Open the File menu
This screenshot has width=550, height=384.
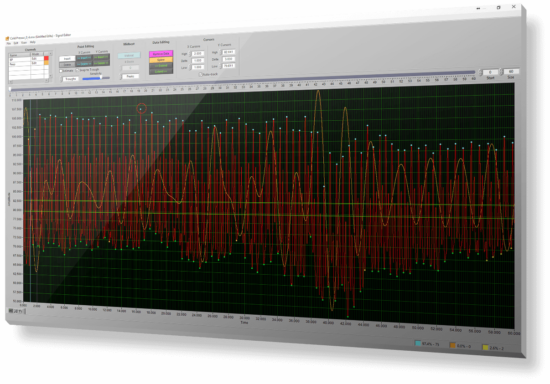point(9,43)
